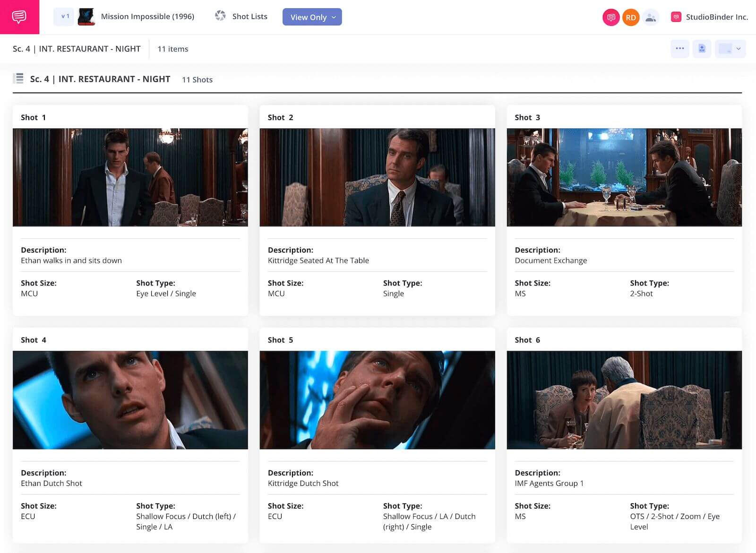Image resolution: width=756 pixels, height=553 pixels.
Task: Click the Sc. 4 INT. RESTAURANT breadcrumb title
Action: coord(77,49)
